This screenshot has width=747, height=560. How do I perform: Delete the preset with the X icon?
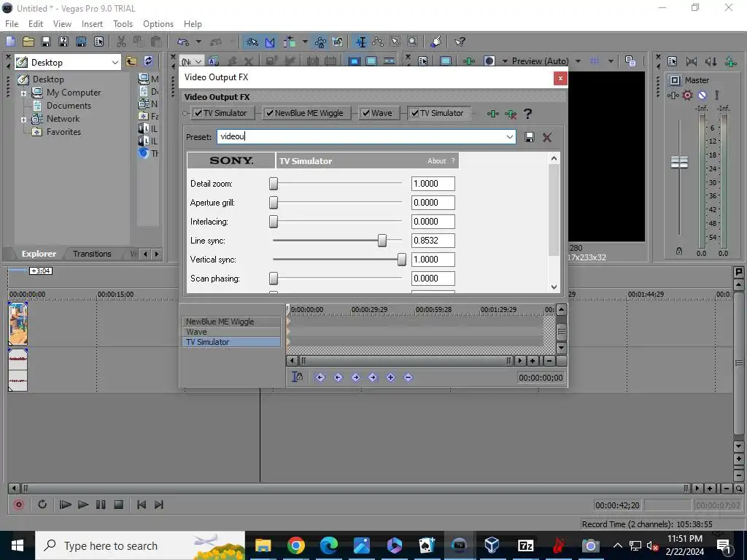(547, 137)
